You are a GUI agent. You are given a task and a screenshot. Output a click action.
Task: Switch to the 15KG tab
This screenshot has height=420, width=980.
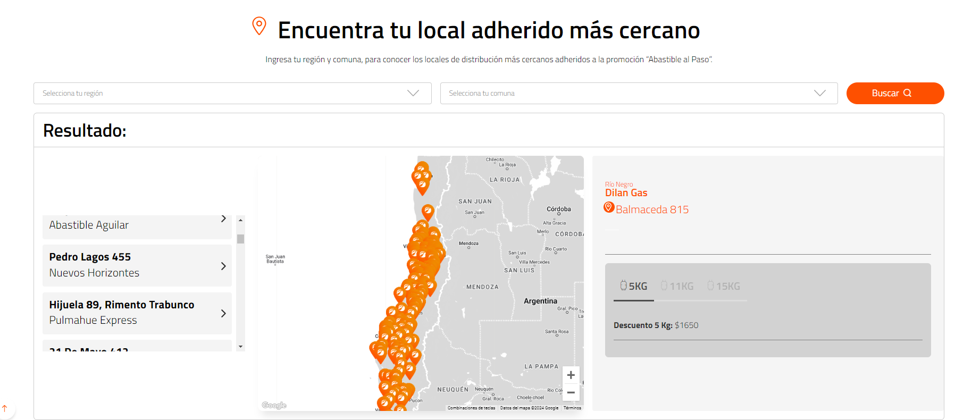click(724, 286)
